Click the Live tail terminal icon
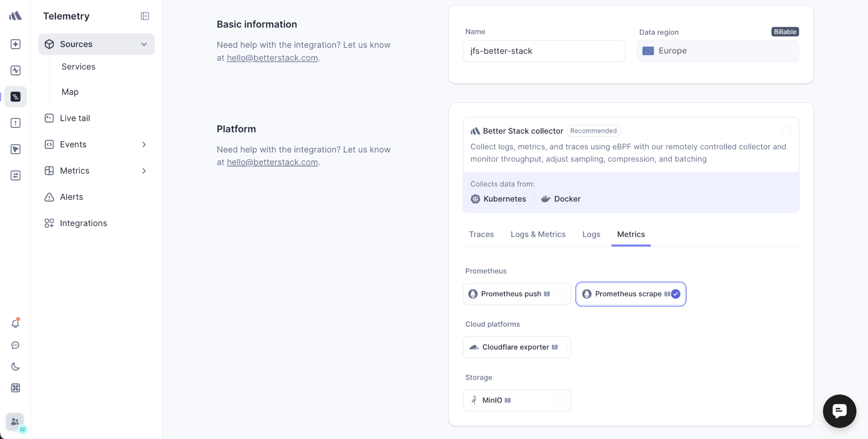This screenshot has height=439, width=868. 49,118
